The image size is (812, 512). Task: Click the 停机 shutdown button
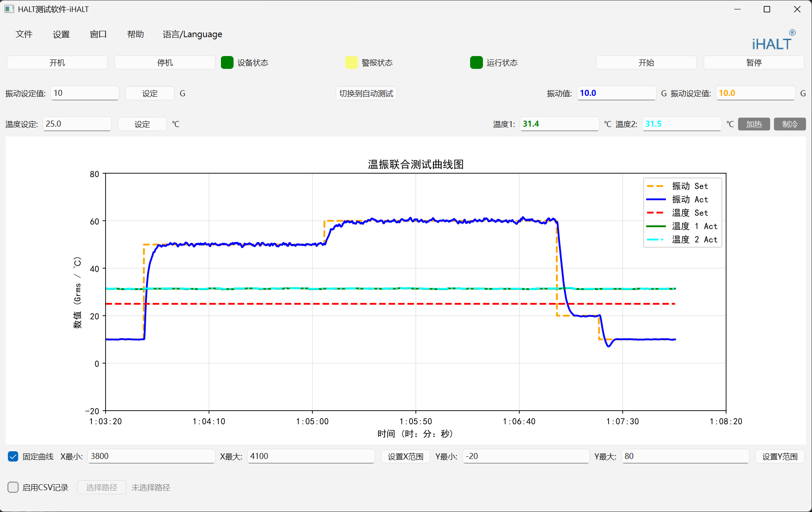click(x=165, y=62)
